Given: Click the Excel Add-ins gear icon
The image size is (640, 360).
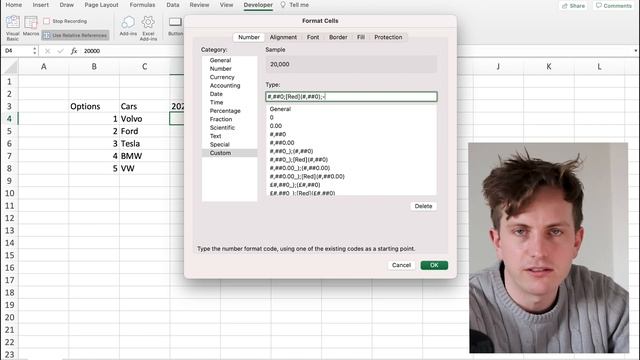Looking at the screenshot, I should point(148,28).
